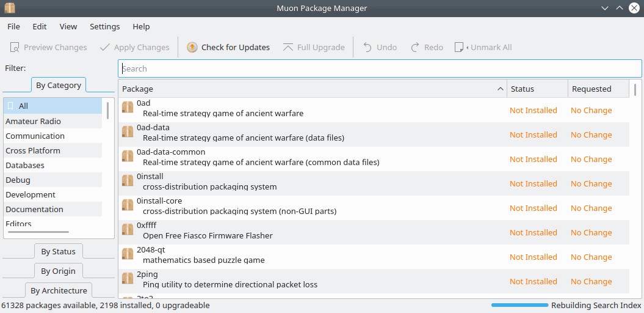Click the Redo arrow icon
This screenshot has height=313, width=644.
(415, 47)
